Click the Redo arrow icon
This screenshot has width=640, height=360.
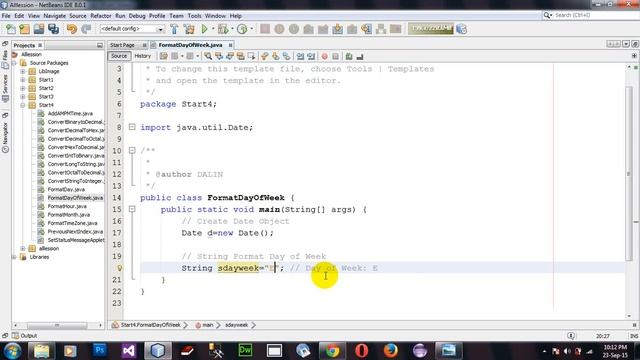pos(86,29)
